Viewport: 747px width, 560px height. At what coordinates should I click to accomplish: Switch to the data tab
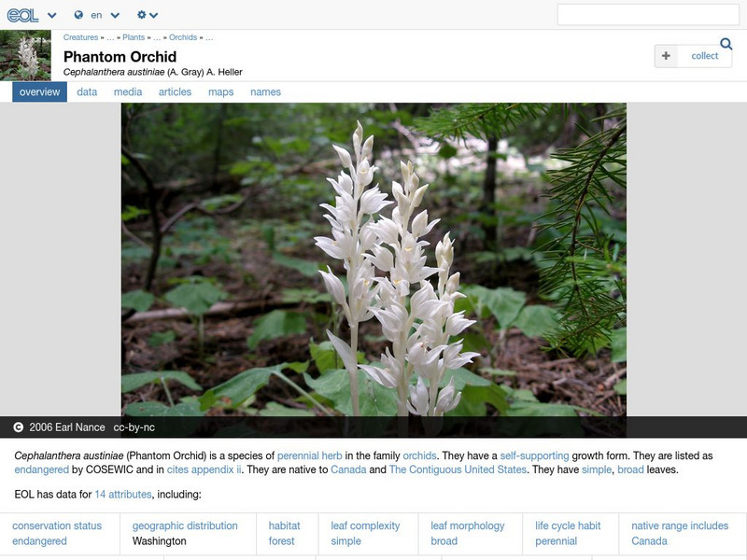click(86, 91)
